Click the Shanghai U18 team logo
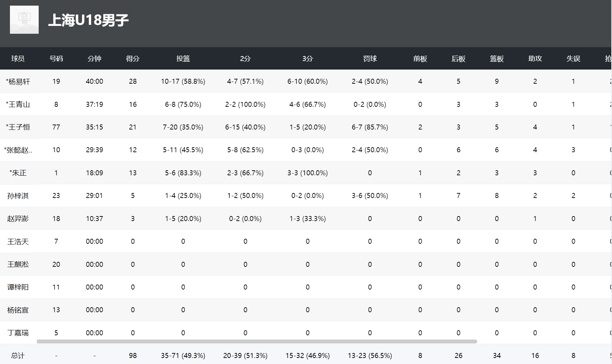The width and height of the screenshot is (612, 364). [x=24, y=20]
